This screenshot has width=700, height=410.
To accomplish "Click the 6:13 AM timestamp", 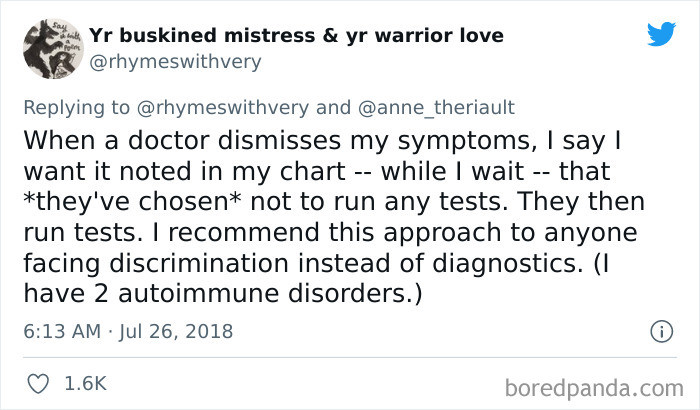I will point(59,330).
